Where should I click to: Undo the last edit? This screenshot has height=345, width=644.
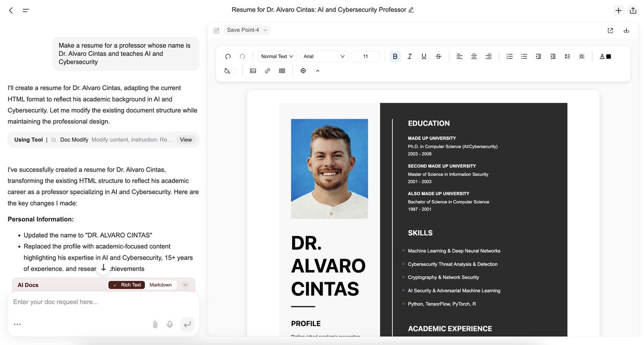(x=228, y=56)
